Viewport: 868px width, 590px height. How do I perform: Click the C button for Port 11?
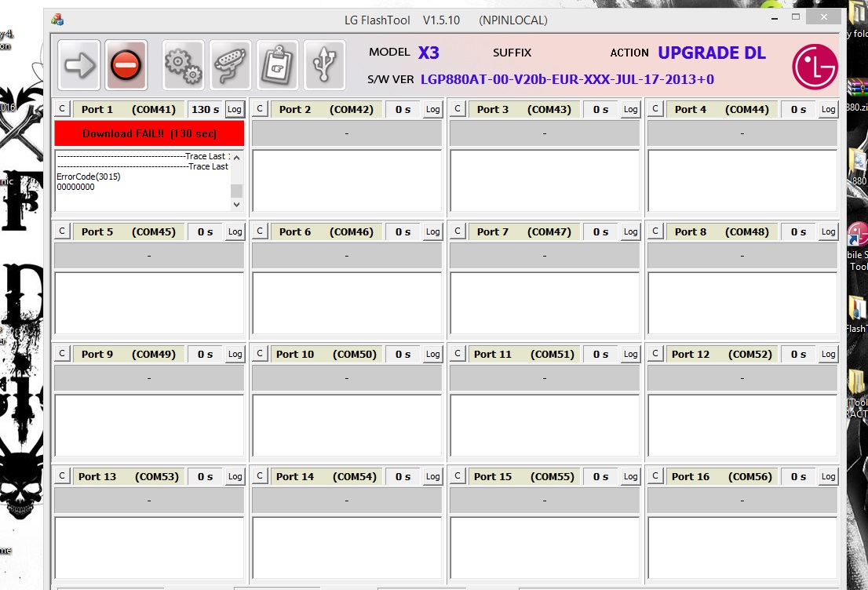[458, 354]
